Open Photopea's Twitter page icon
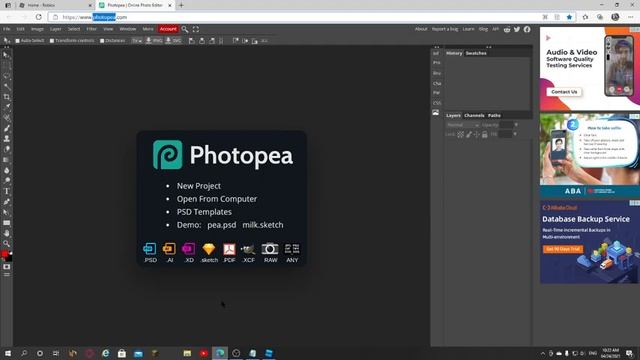The height and width of the screenshot is (360, 640). (x=517, y=29)
